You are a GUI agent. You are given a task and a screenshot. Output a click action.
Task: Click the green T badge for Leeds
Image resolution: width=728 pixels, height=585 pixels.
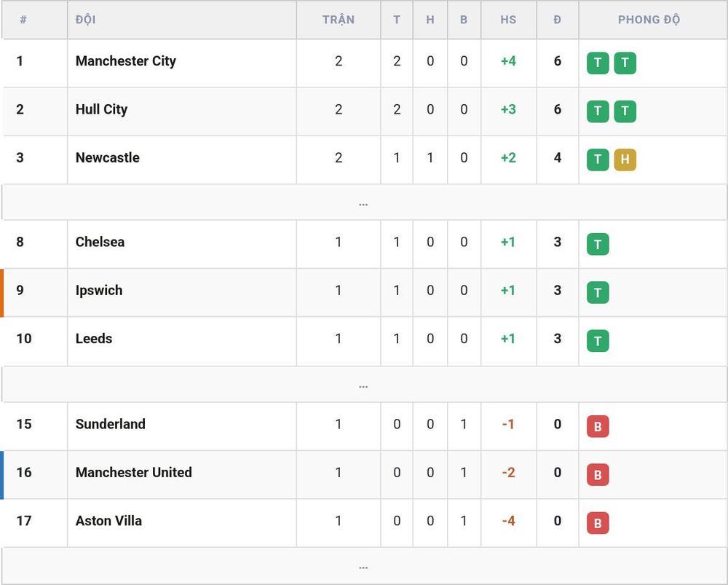pyautogui.click(x=598, y=341)
